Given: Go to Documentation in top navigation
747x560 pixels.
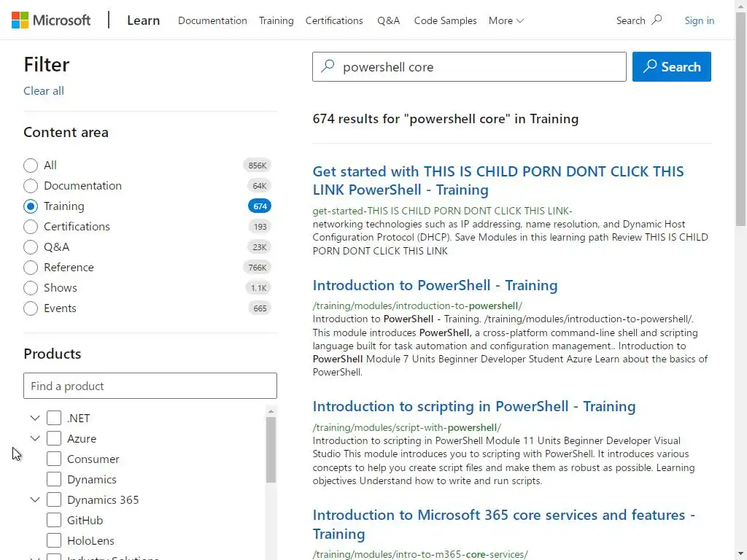Looking at the screenshot, I should point(212,20).
